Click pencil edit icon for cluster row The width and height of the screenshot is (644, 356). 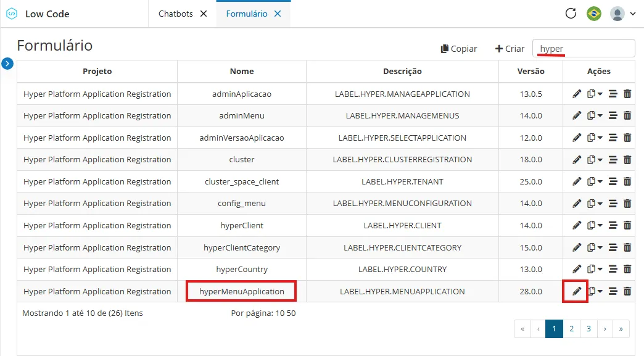point(577,160)
